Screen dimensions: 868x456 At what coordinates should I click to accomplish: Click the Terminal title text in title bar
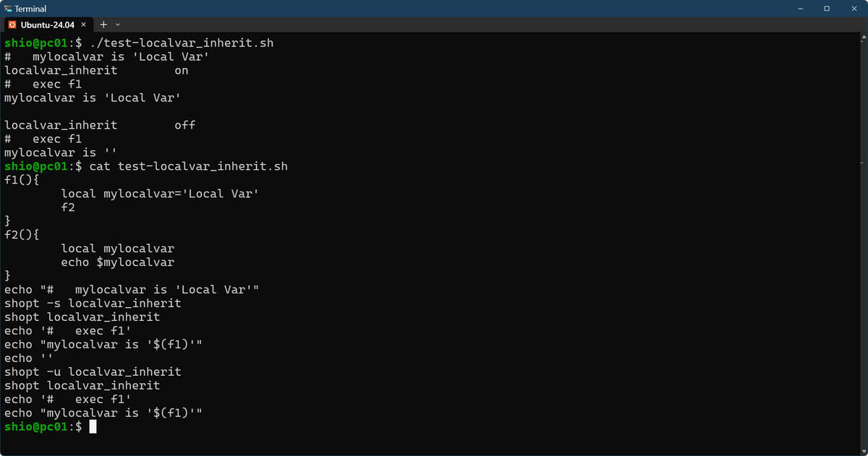[30, 9]
